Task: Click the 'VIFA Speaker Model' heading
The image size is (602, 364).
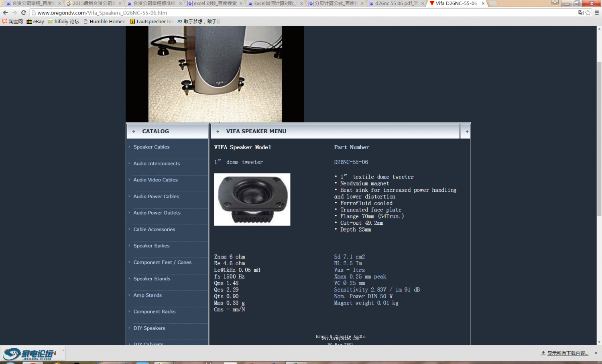Action: [242, 147]
